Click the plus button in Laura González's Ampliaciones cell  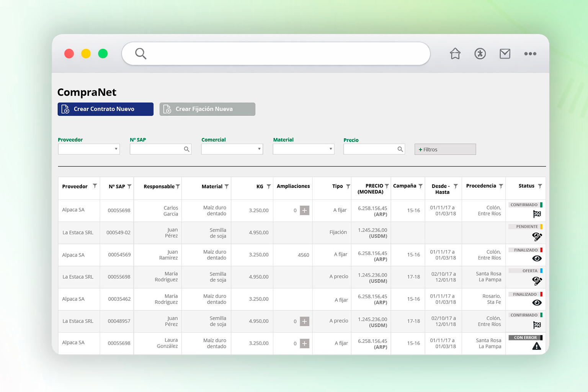(304, 343)
